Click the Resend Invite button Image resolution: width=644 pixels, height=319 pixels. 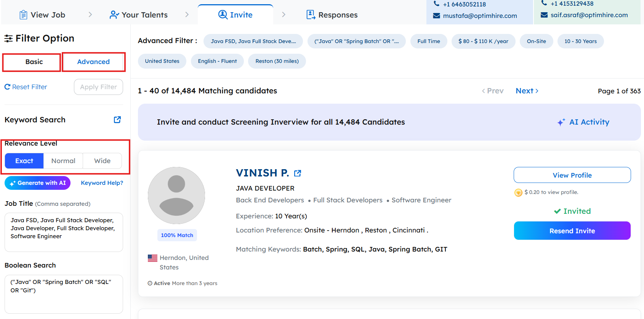pos(572,231)
